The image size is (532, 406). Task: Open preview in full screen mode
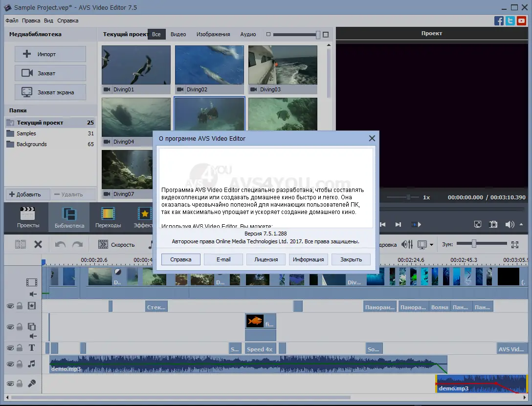(478, 224)
